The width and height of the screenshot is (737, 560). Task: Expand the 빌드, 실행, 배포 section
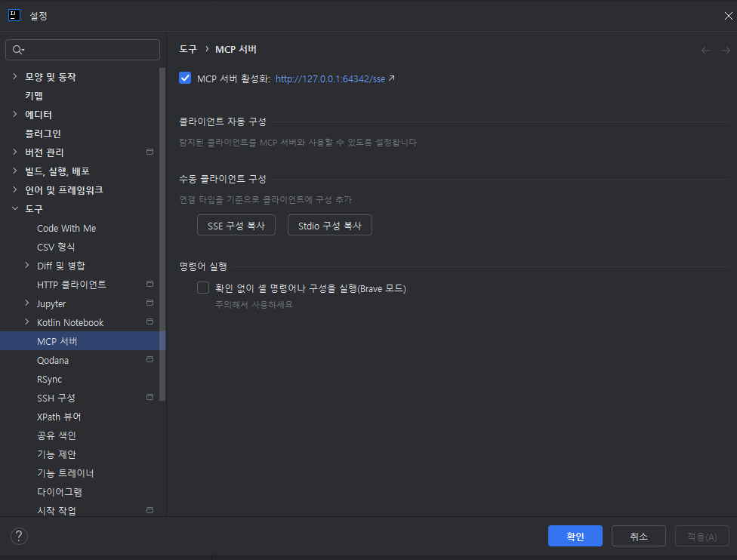(14, 171)
